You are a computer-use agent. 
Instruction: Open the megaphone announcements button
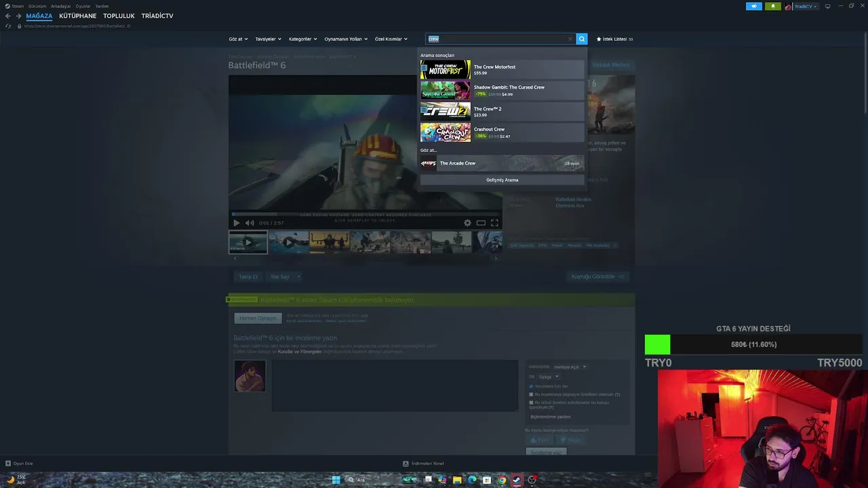pyautogui.click(x=754, y=6)
